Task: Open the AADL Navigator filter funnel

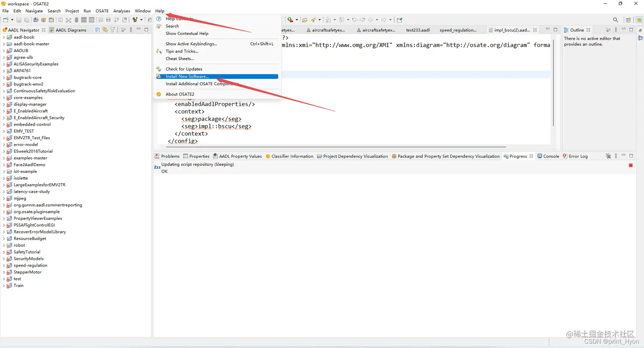Action: (x=112, y=30)
